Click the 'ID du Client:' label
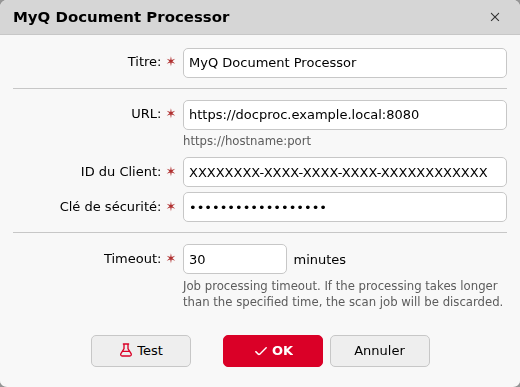This screenshot has height=387, width=520. coord(121,172)
